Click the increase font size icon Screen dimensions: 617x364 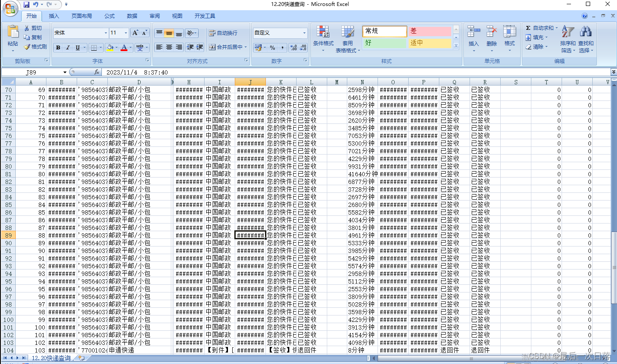pyautogui.click(x=135, y=33)
